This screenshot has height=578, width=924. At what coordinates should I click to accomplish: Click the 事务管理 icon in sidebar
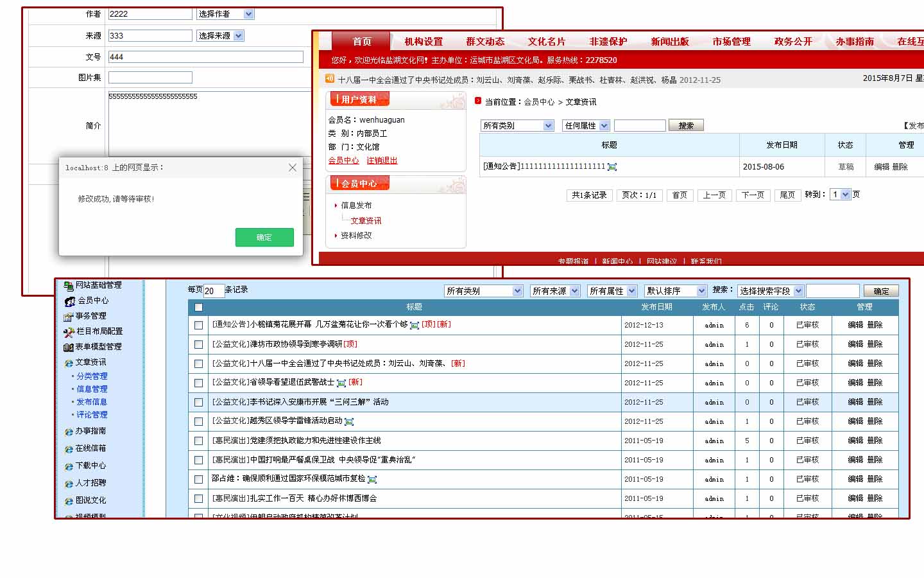point(69,317)
